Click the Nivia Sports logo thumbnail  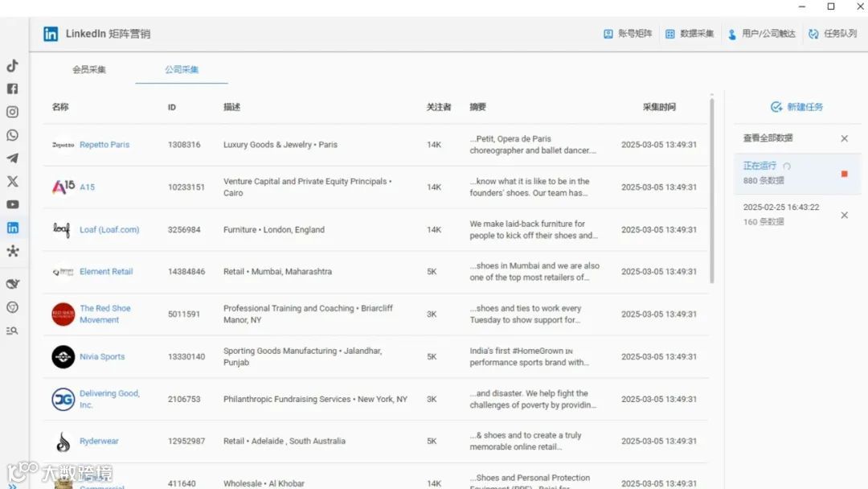(63, 356)
